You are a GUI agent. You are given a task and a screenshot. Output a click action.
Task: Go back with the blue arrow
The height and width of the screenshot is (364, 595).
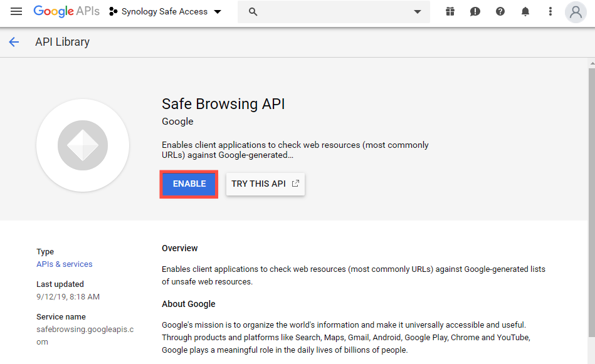(14, 42)
